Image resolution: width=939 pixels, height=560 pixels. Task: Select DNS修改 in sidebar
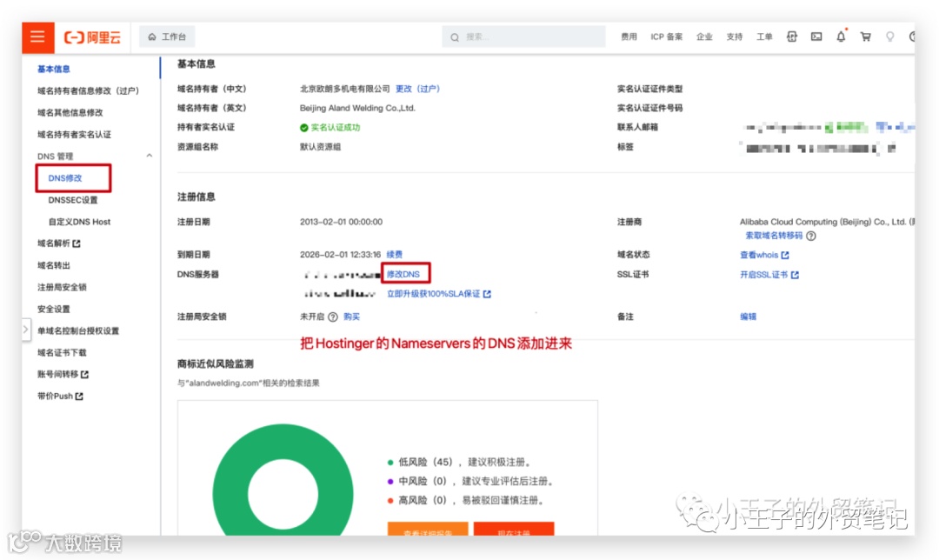[x=65, y=178]
